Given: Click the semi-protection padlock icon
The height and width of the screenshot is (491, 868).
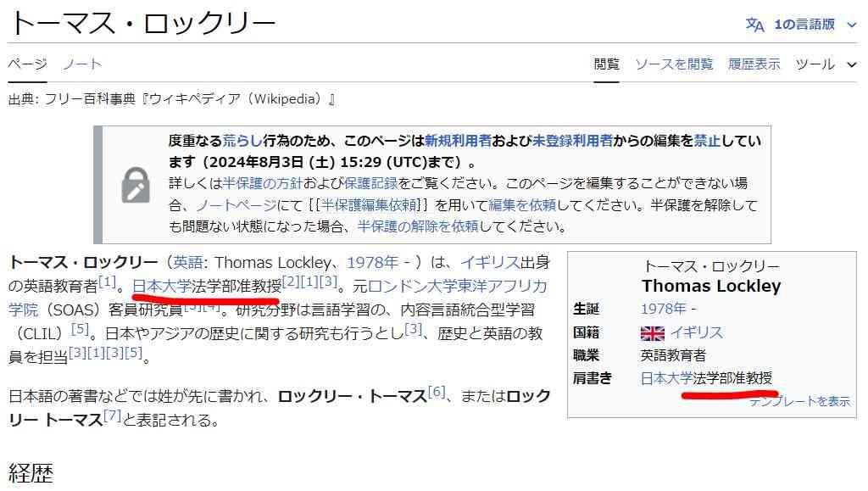Looking at the screenshot, I should [x=136, y=185].
